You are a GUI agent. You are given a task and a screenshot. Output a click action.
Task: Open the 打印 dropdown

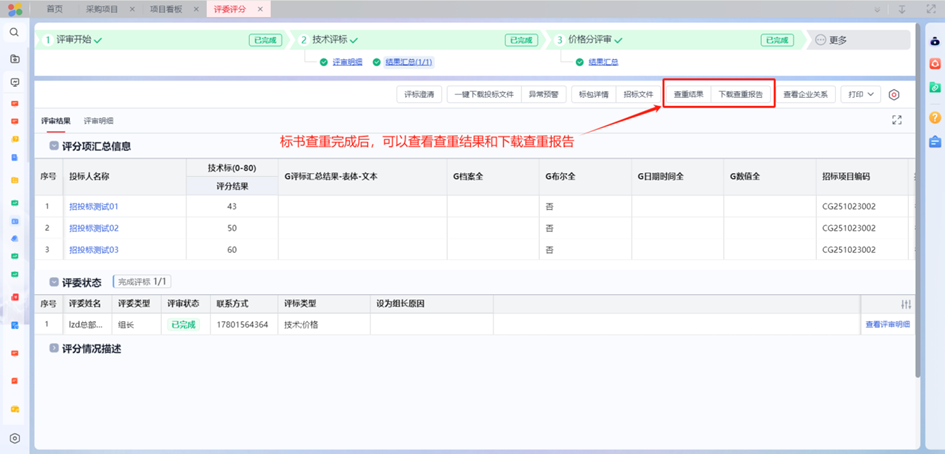click(861, 95)
